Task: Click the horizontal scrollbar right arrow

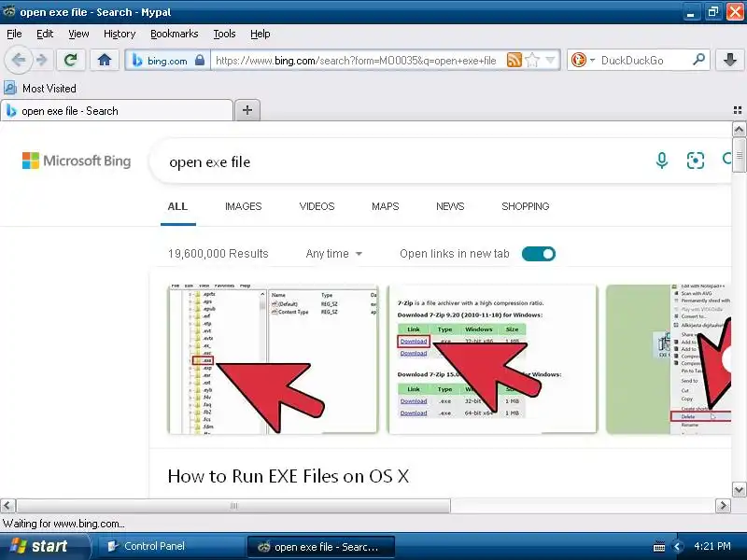Action: tap(723, 505)
